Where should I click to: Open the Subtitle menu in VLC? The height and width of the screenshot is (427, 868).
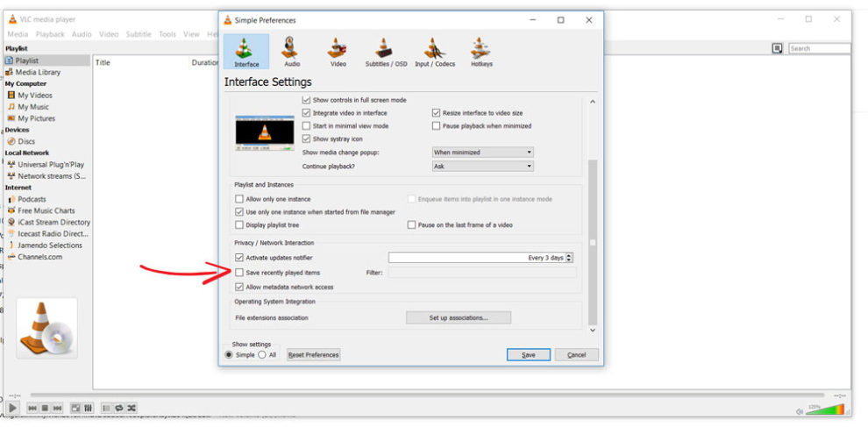tap(139, 34)
